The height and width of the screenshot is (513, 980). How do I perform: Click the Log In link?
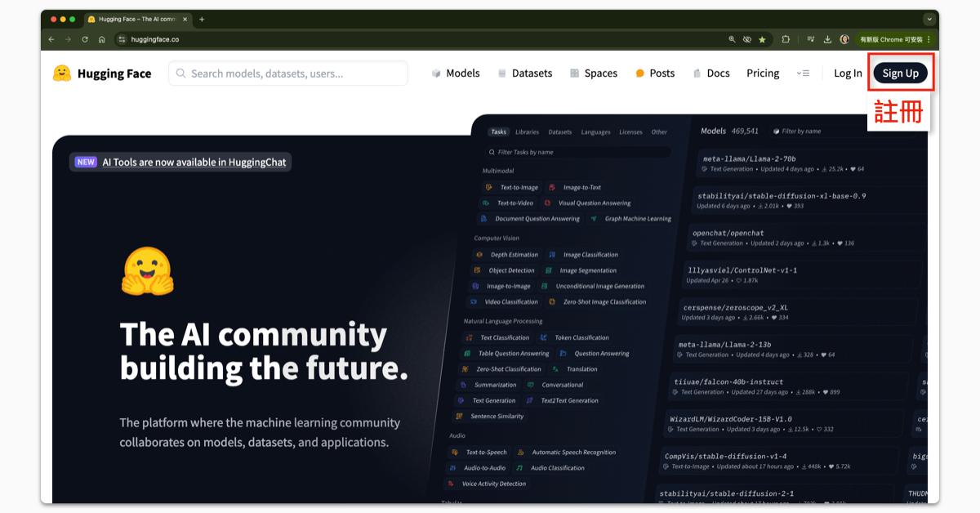point(848,74)
